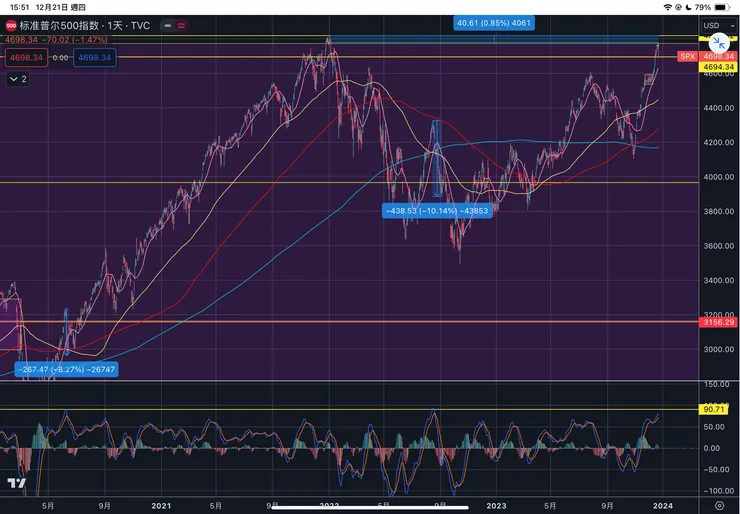Click the red 4698.34 price axis label
Screen dimensions: 740x514
718,56
